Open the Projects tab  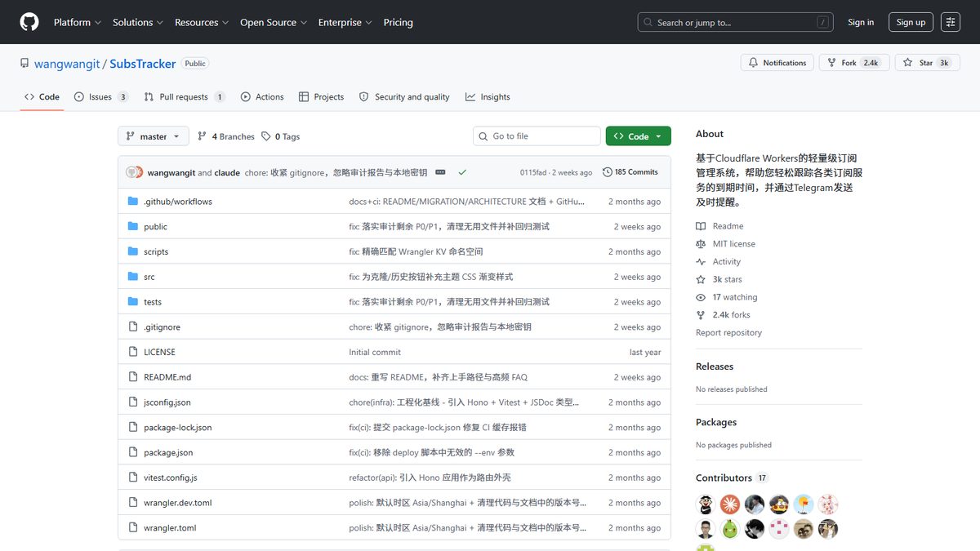coord(321,97)
